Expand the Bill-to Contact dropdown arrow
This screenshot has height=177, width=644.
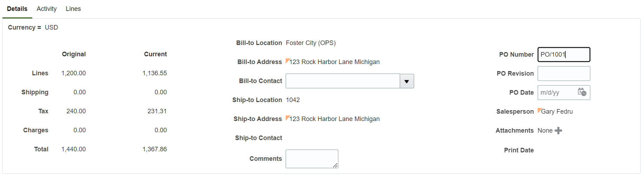[x=407, y=81]
